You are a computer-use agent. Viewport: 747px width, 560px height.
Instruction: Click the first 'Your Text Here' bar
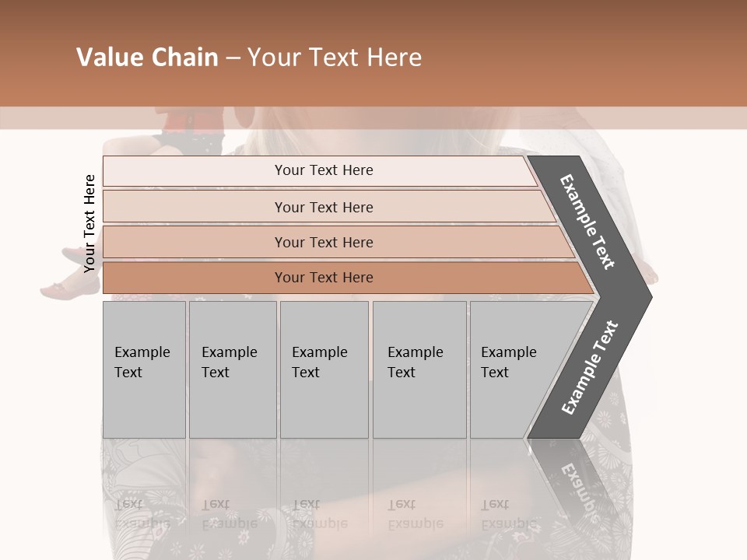pos(320,171)
